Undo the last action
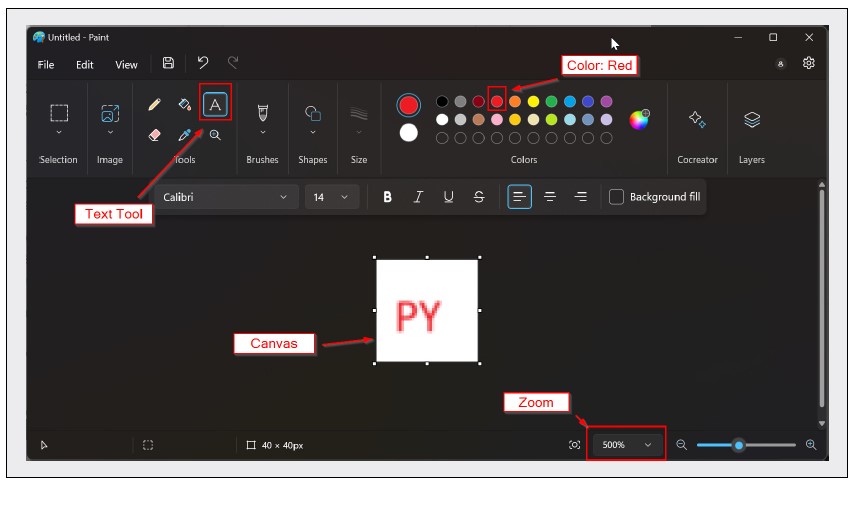The width and height of the screenshot is (853, 507). tap(202, 63)
